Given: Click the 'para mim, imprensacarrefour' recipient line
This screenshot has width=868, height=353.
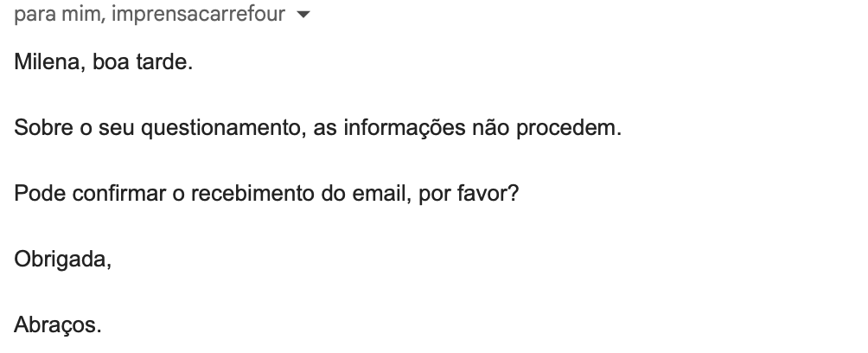Looking at the screenshot, I should click(x=150, y=16).
